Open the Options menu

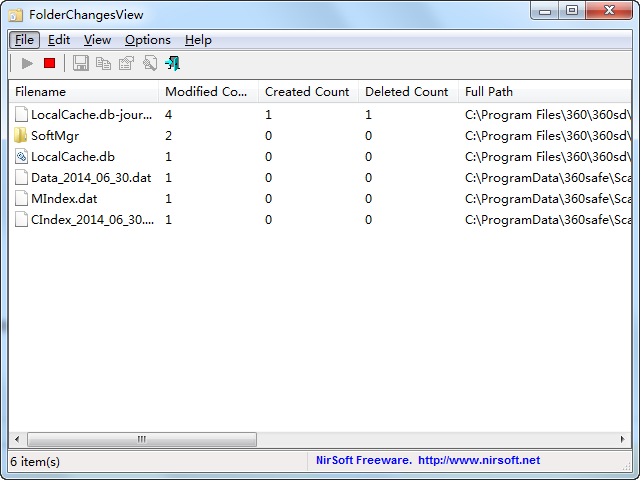coord(148,40)
